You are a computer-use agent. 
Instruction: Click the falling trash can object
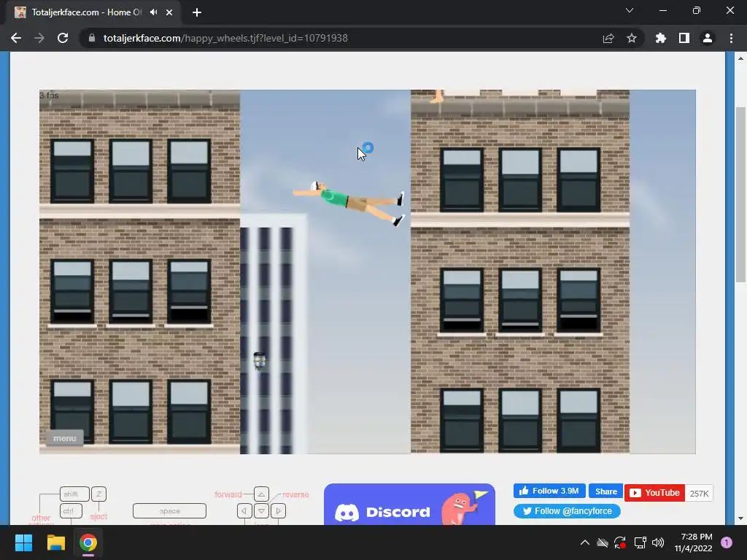(259, 361)
